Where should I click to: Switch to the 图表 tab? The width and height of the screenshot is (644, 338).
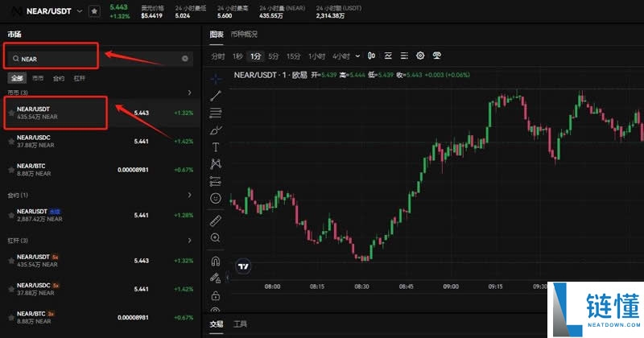pos(217,34)
